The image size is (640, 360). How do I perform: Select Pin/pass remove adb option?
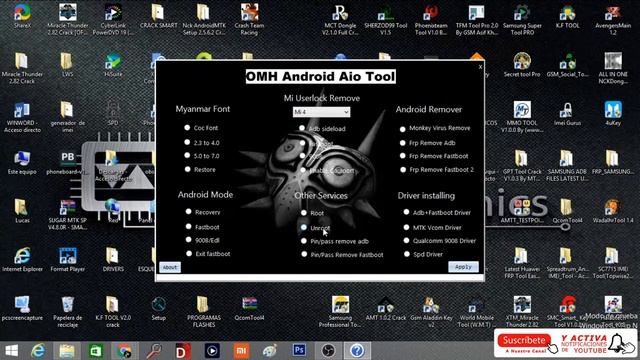click(x=304, y=241)
